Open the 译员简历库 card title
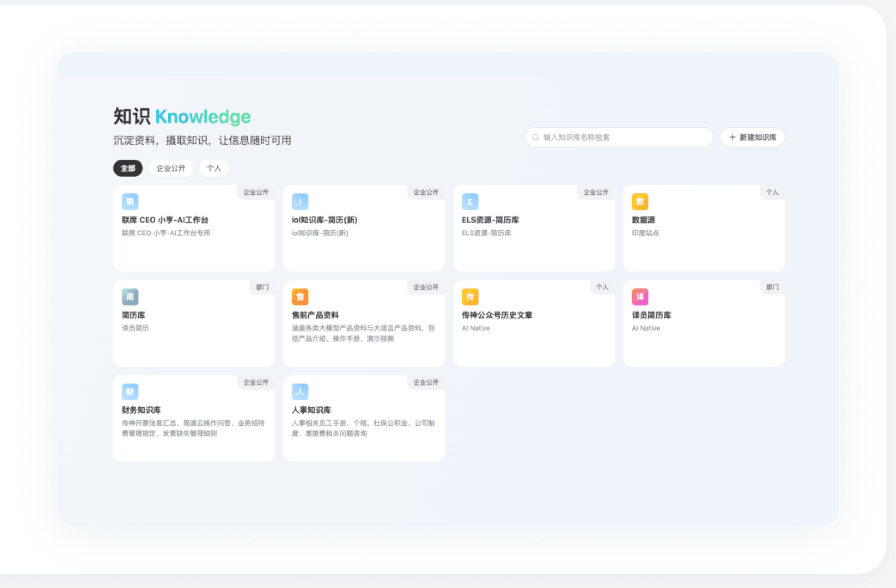This screenshot has height=588, width=896. pyautogui.click(x=651, y=315)
